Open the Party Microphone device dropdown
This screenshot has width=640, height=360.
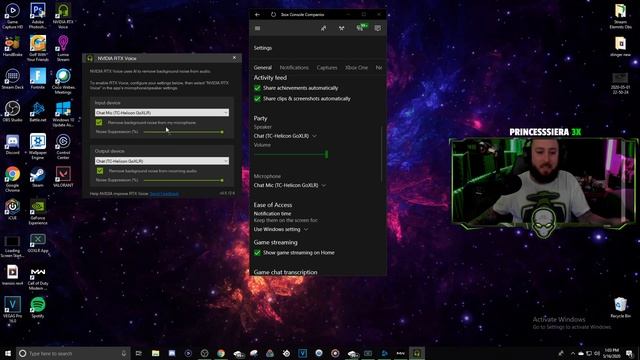[x=290, y=185]
